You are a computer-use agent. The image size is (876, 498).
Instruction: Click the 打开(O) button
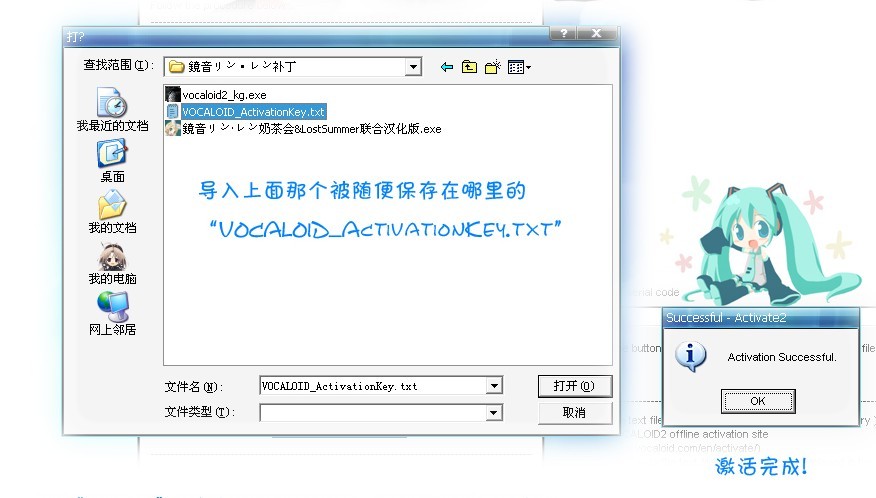[x=575, y=386]
